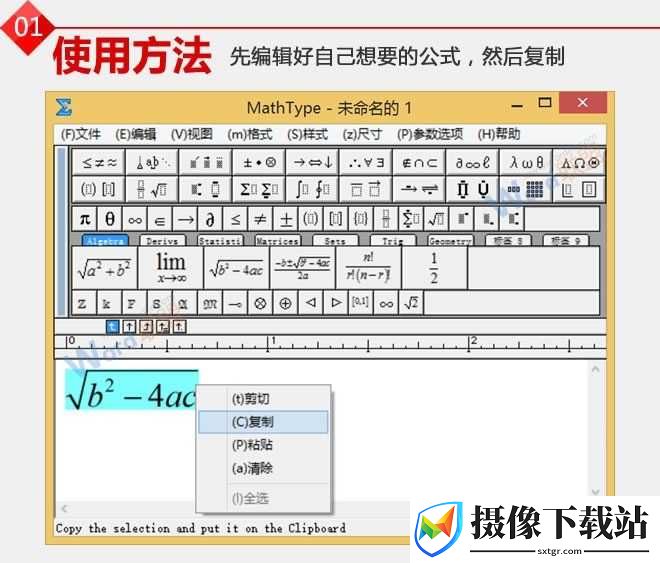660x563 pixels.
Task: Click the ruler at the 1 mark
Action: pyautogui.click(x=269, y=343)
